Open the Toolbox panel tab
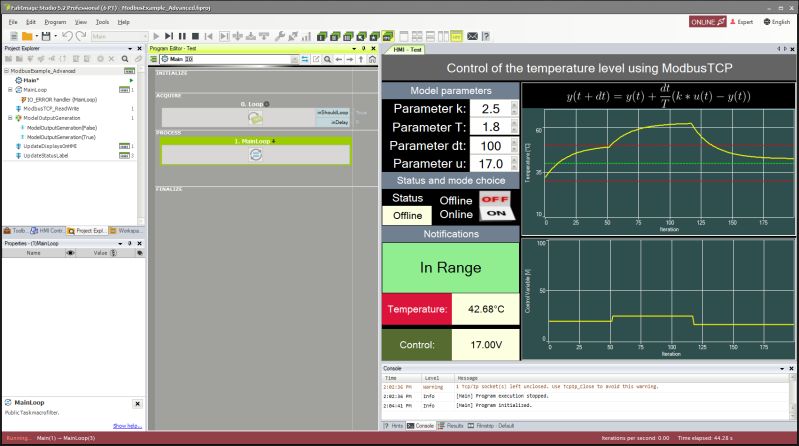The width and height of the screenshot is (799, 446). coord(15,231)
